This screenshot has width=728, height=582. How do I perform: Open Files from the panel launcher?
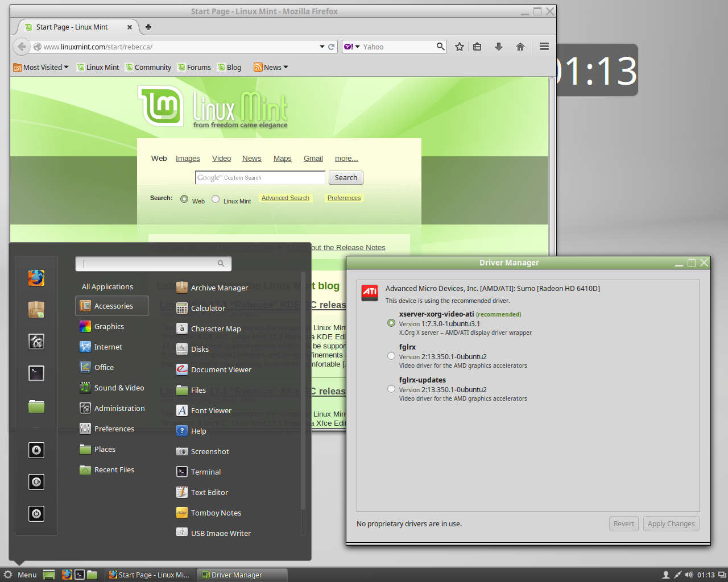click(x=92, y=575)
